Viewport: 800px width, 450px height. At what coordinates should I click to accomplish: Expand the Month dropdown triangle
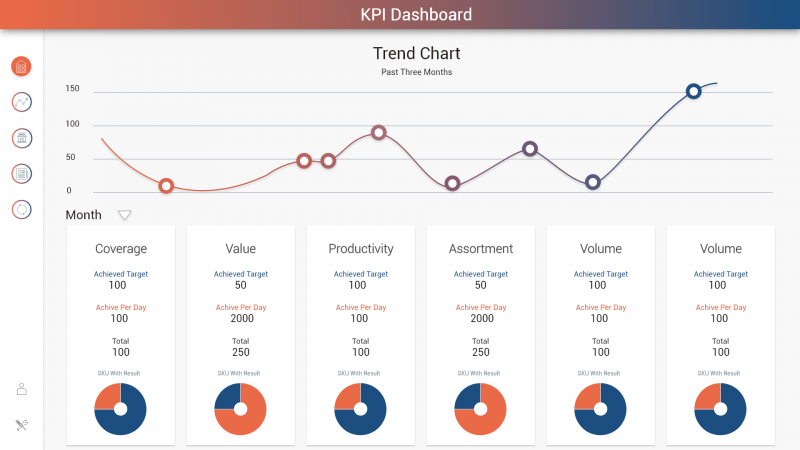(125, 215)
